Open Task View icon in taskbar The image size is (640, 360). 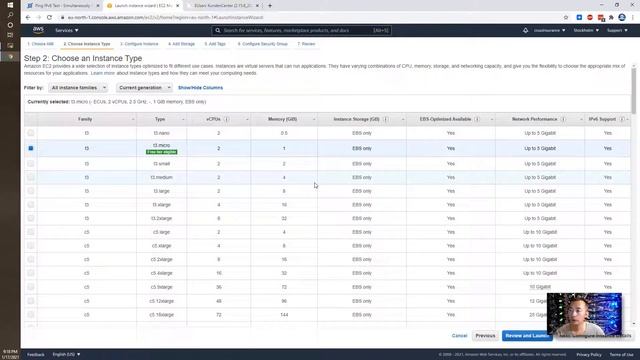pyautogui.click(x=10, y=35)
